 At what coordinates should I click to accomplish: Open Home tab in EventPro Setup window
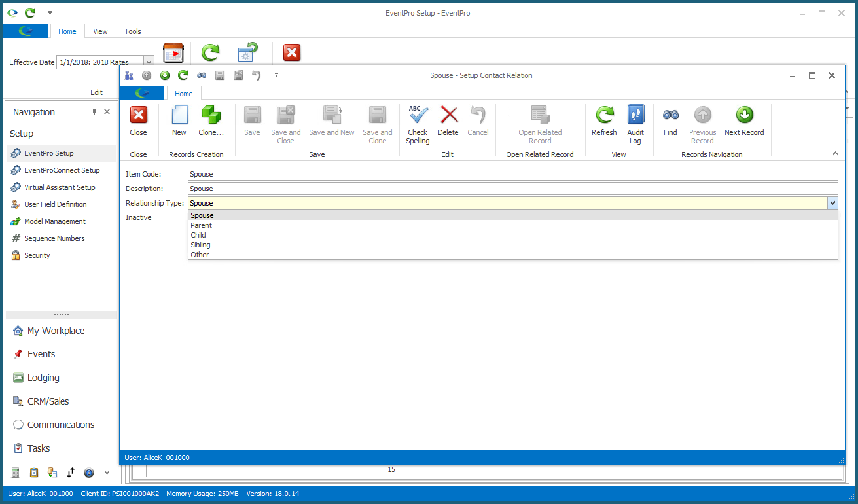coord(67,31)
